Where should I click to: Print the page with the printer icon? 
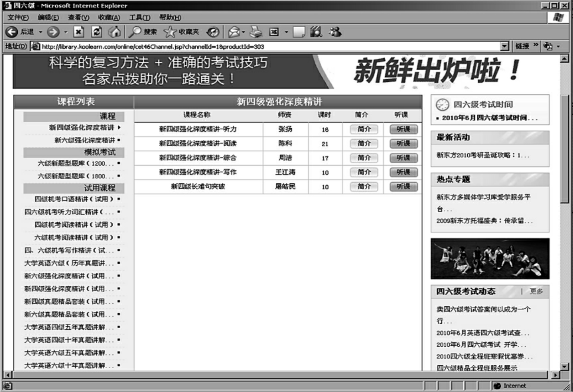(256, 32)
